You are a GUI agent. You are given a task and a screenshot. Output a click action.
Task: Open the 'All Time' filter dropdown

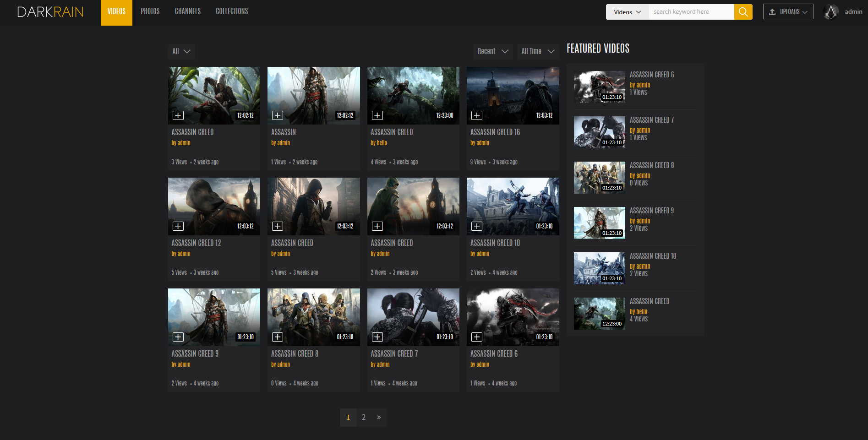pos(538,51)
